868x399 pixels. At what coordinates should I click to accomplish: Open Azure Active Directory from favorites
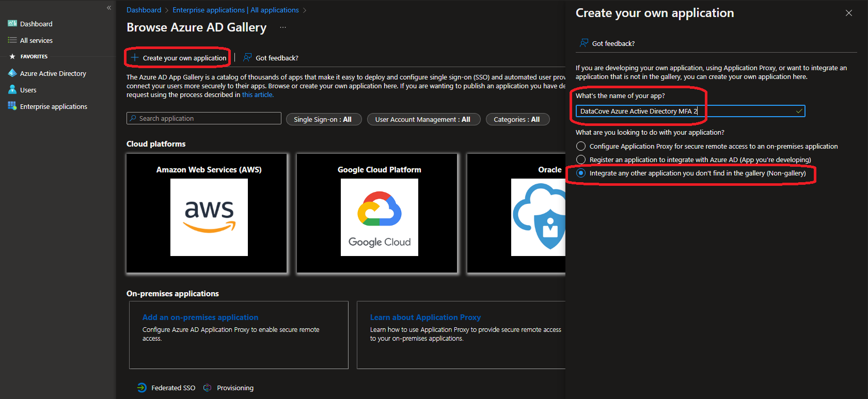(x=53, y=73)
